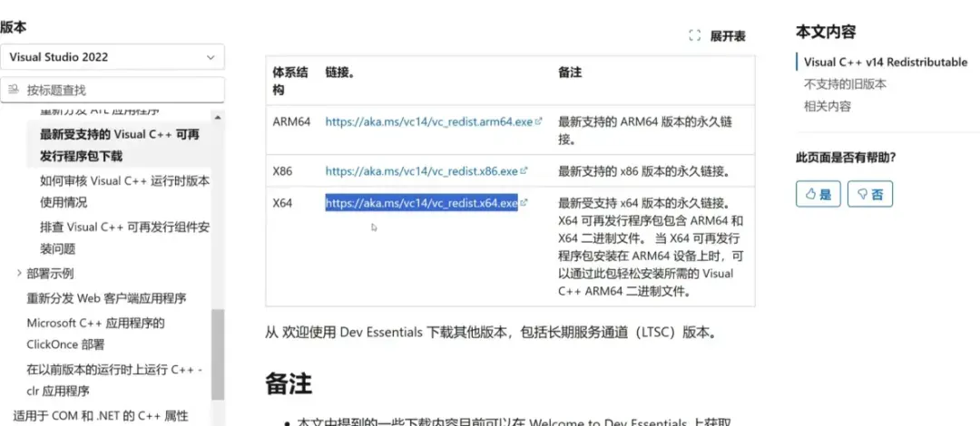
Task: Click the 此页面是否有帮助? text
Action: (846, 156)
